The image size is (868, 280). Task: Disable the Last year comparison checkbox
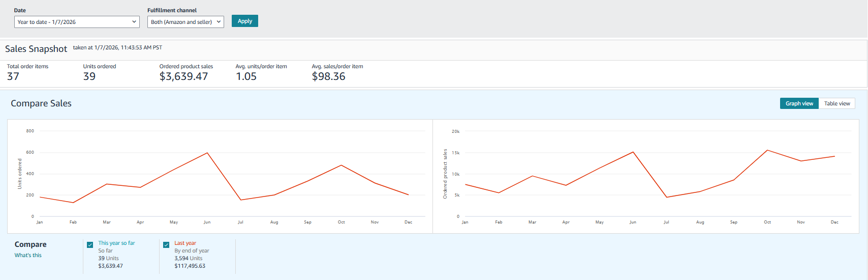166,245
